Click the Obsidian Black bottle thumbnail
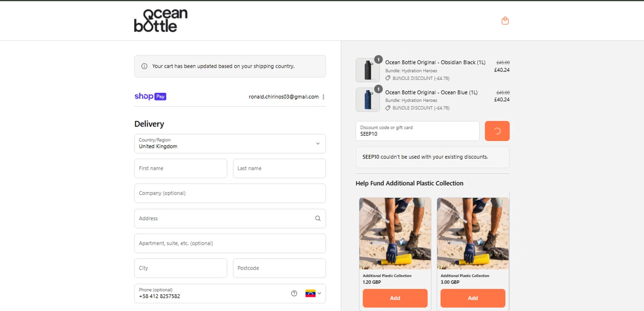 (x=368, y=70)
